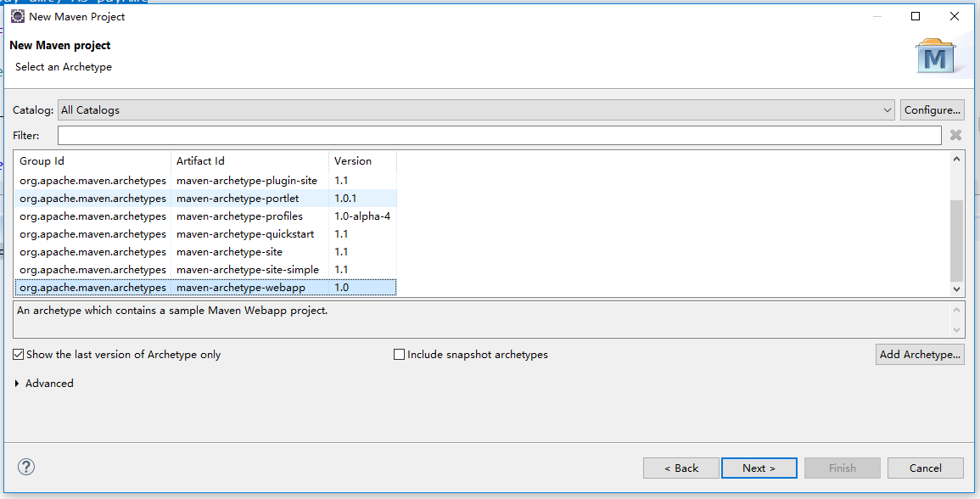Image resolution: width=980 pixels, height=499 pixels.
Task: Select maven-archetype-webapp row
Action: [x=205, y=288]
